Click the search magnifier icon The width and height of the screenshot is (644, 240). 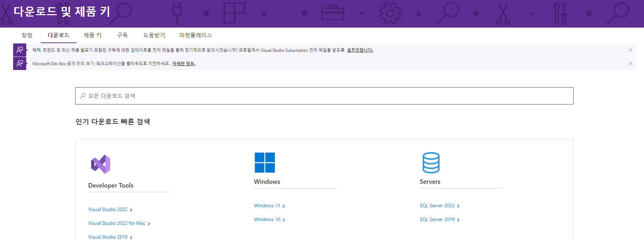(x=83, y=96)
